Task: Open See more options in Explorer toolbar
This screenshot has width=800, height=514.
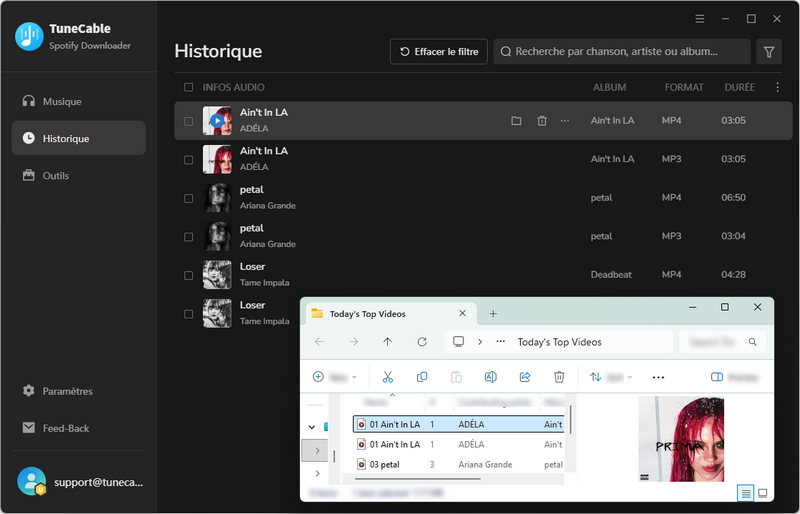Action: [658, 378]
